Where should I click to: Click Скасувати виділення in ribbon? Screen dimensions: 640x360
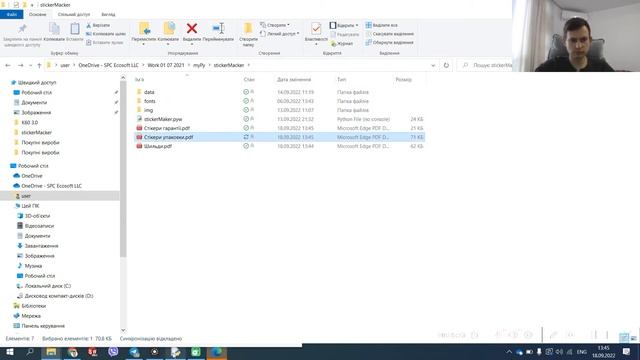coord(389,34)
